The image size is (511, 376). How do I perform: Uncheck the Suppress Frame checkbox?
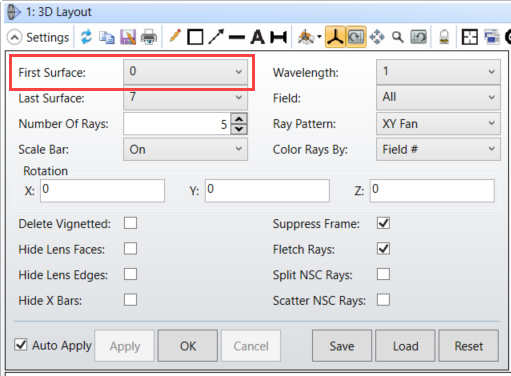pyautogui.click(x=383, y=223)
